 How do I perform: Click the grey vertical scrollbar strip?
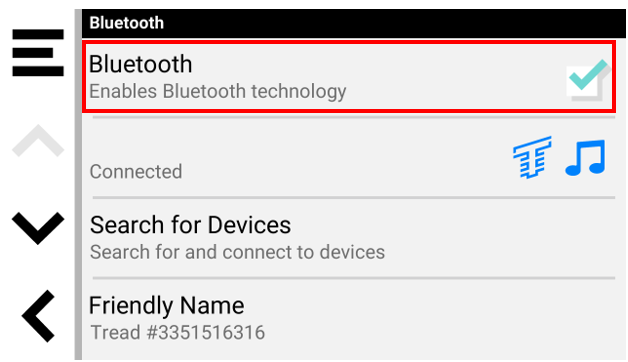(78, 184)
